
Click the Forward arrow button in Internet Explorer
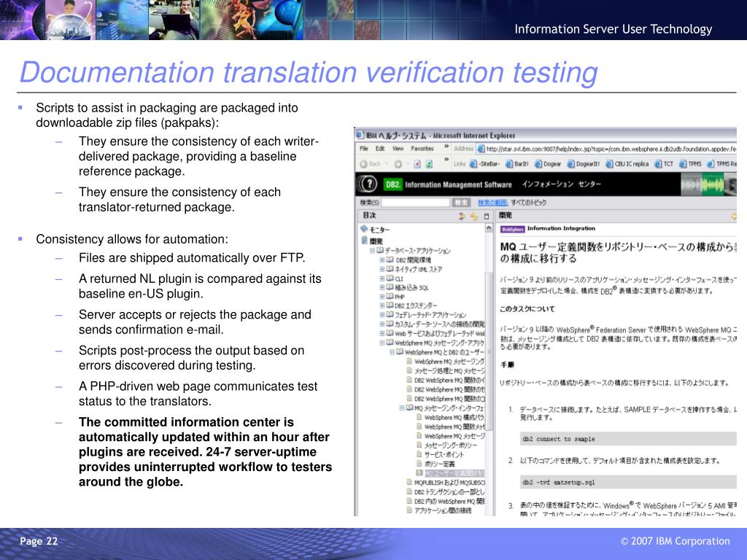[x=398, y=164]
